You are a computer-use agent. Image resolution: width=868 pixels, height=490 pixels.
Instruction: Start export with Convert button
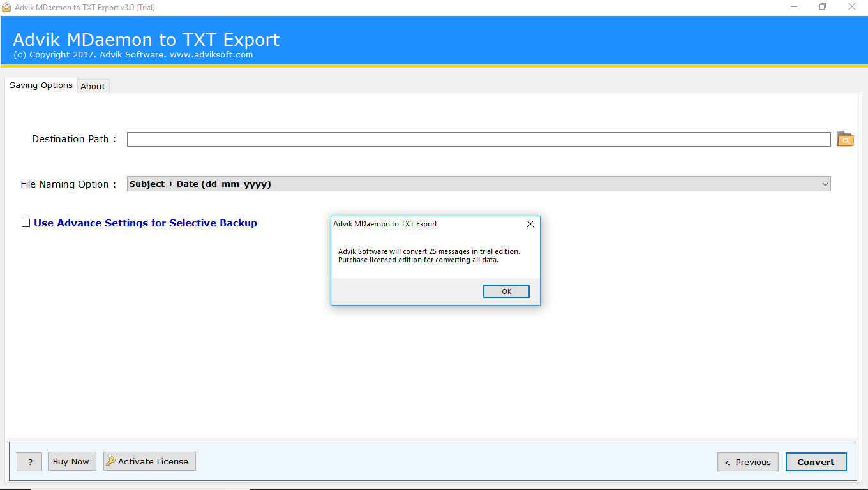pos(816,462)
